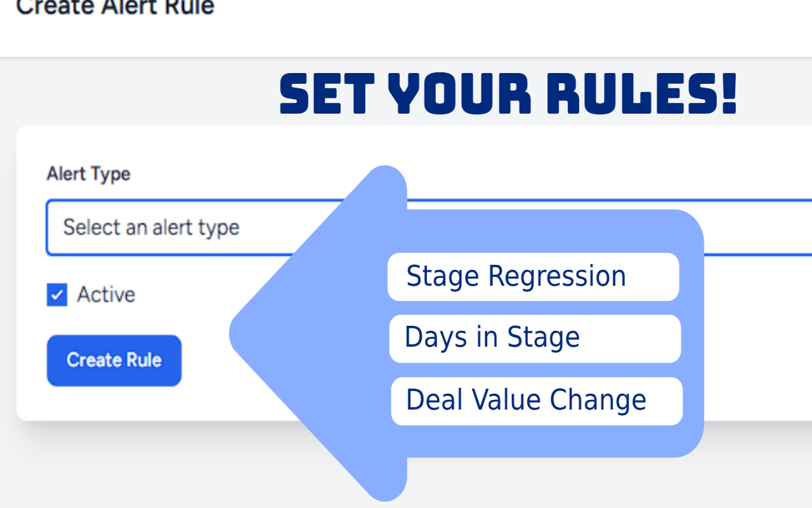Focus the alert type placeholder text
Image resolution: width=812 pixels, height=508 pixels.
[151, 227]
